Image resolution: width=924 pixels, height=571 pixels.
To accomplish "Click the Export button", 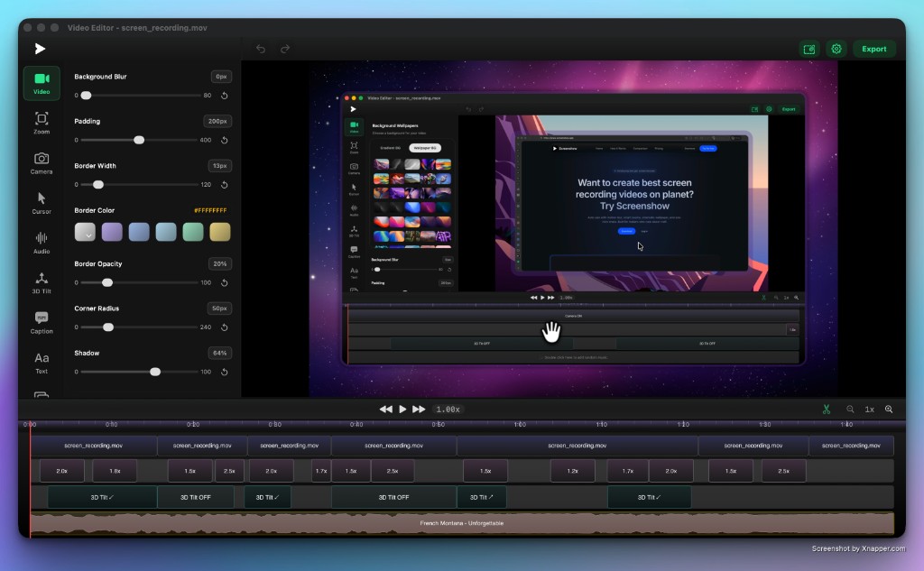I will (x=873, y=49).
